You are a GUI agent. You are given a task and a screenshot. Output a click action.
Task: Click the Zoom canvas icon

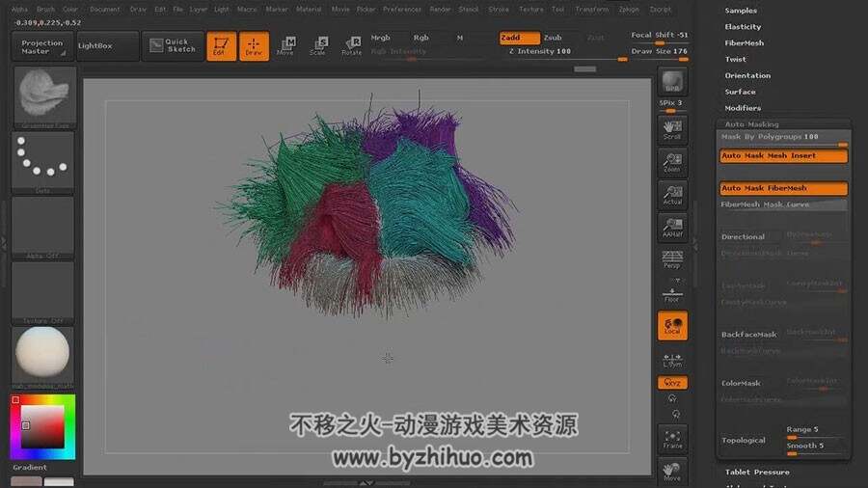672,162
